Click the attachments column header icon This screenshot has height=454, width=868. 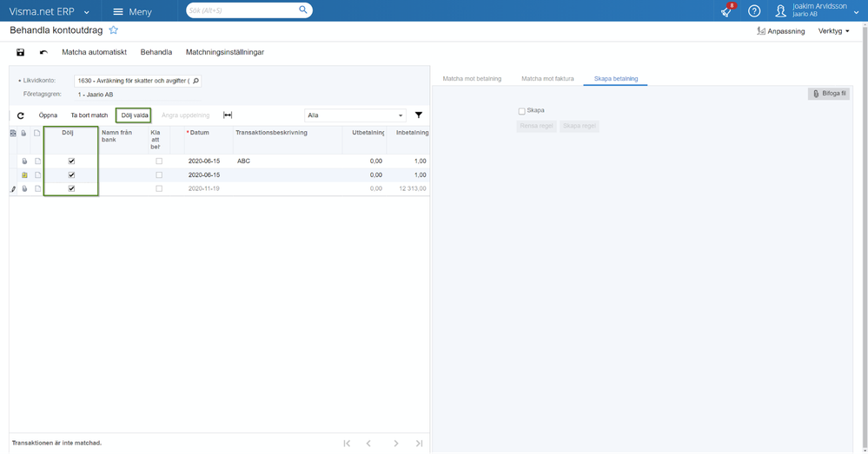click(x=23, y=134)
